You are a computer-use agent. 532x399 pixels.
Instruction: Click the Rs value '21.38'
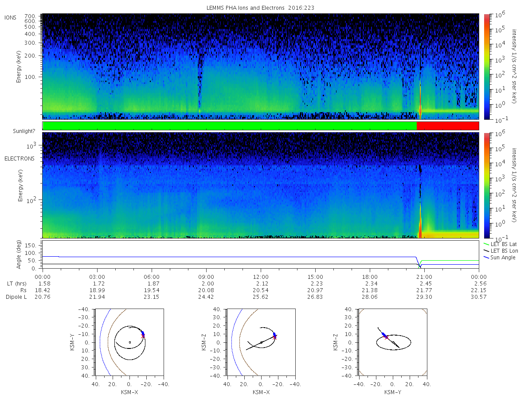tap(370, 290)
